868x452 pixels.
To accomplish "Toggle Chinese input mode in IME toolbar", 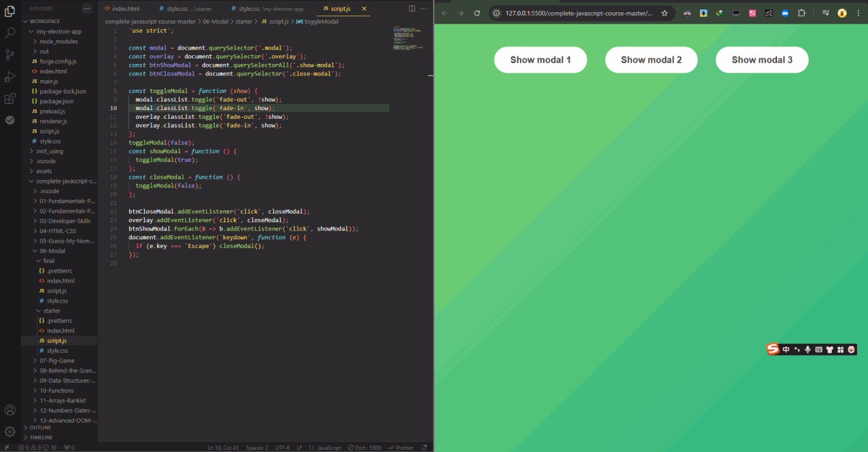I will 786,349.
